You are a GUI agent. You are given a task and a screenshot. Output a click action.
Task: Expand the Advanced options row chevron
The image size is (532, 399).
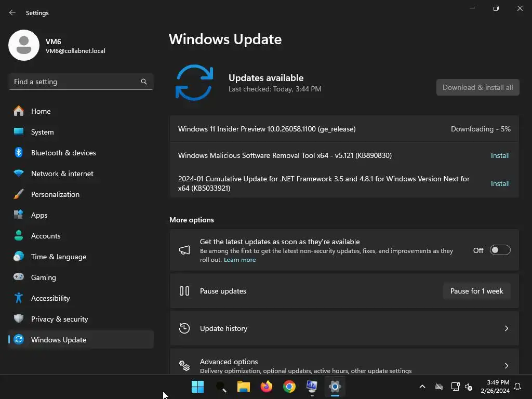click(x=506, y=366)
